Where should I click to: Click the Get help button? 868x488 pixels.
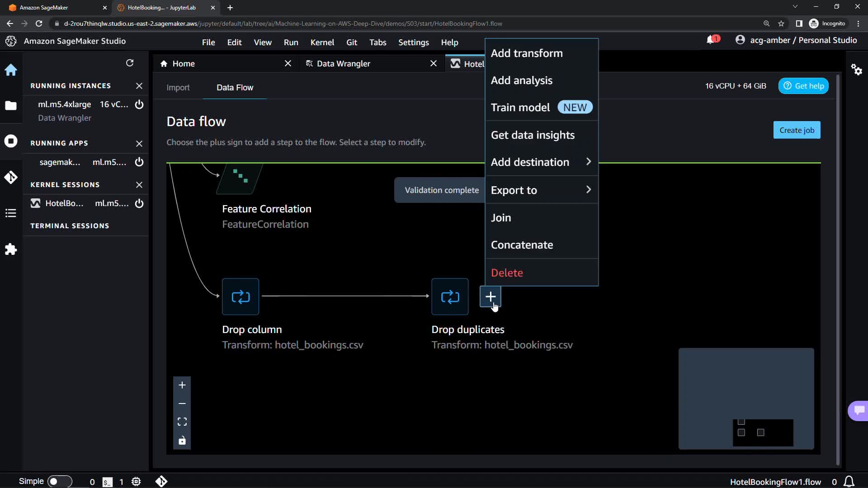point(803,86)
